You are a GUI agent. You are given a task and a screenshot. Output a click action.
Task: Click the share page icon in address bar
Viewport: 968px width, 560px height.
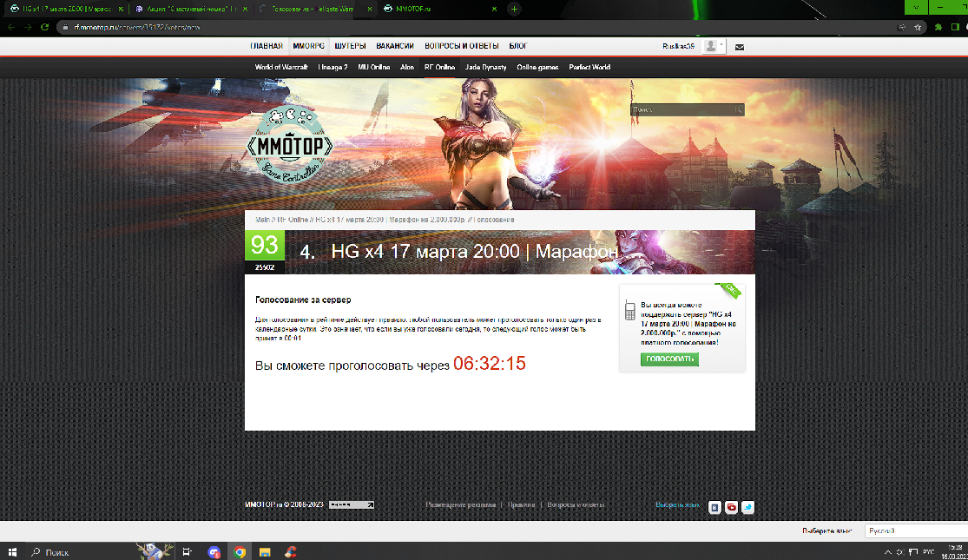coord(902,27)
